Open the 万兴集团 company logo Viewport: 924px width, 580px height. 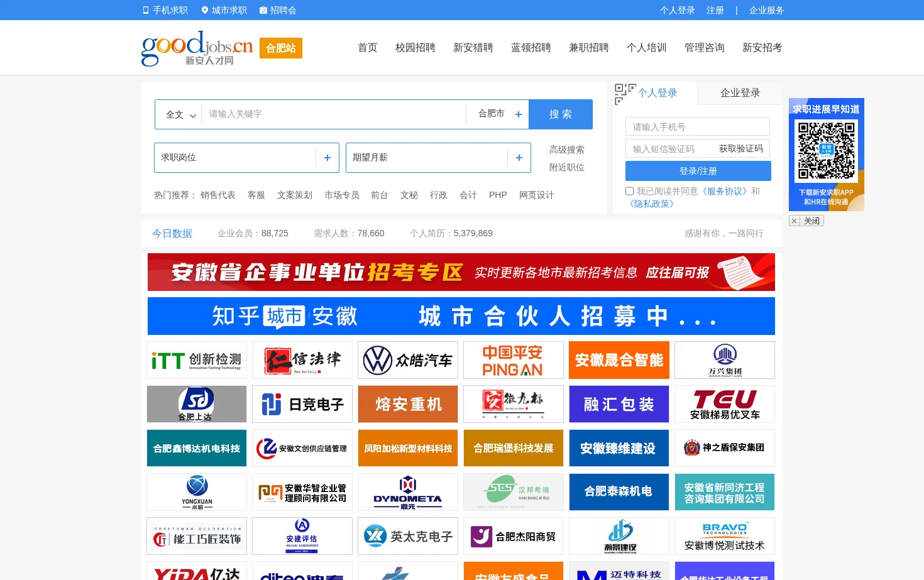[725, 360]
